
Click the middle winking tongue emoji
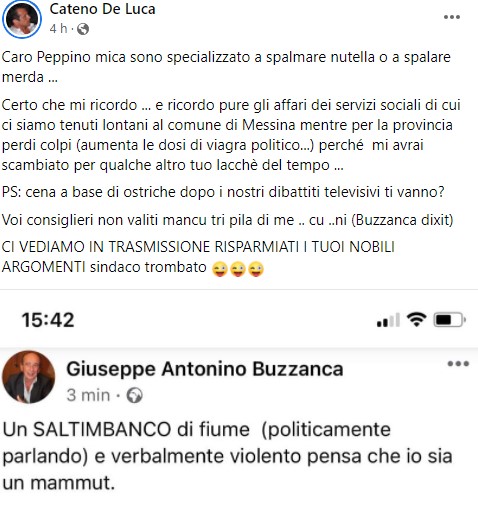(238, 269)
